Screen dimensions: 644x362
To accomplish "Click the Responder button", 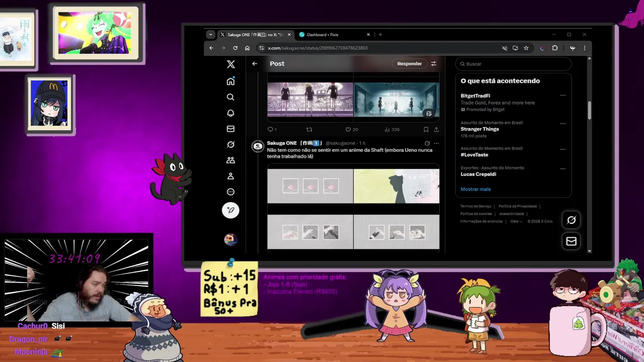I will [x=410, y=64].
